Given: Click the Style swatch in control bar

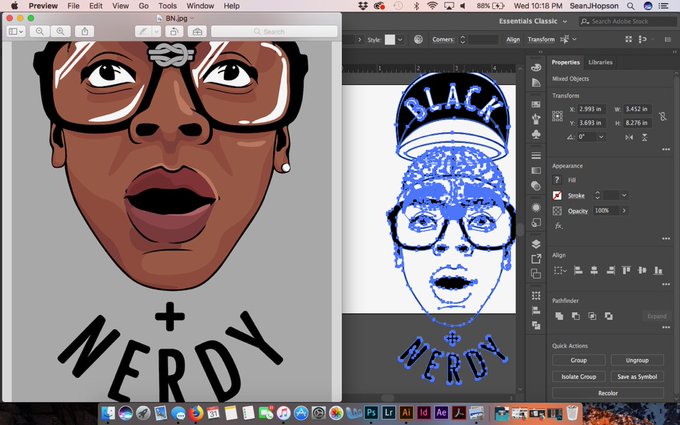Looking at the screenshot, I should tap(390, 39).
